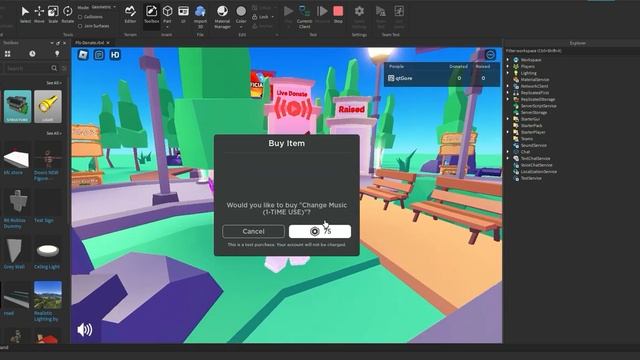Screen dimensions: 640x360
Task: Select the engine model thumbnail in Toolbox
Action: point(18,107)
